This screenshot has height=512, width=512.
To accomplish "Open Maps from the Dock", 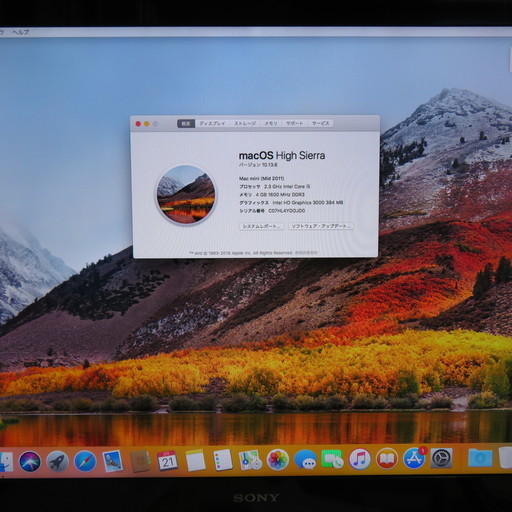I will pos(250,460).
